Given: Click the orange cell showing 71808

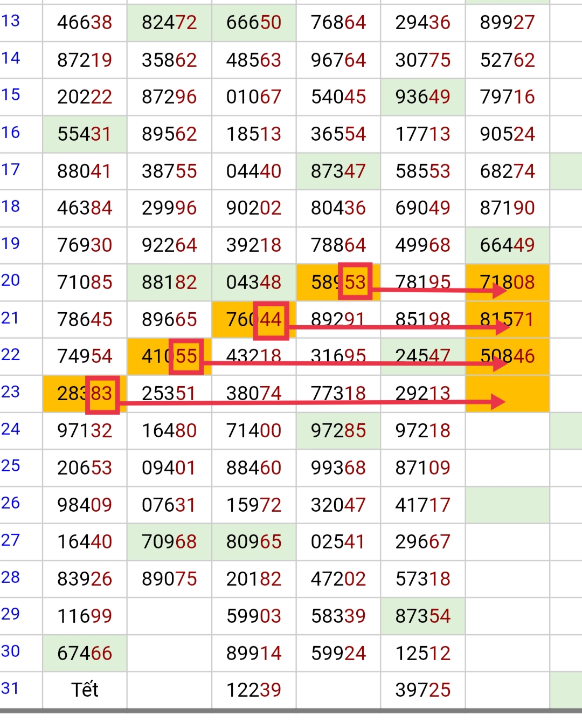Looking at the screenshot, I should click(x=507, y=282).
